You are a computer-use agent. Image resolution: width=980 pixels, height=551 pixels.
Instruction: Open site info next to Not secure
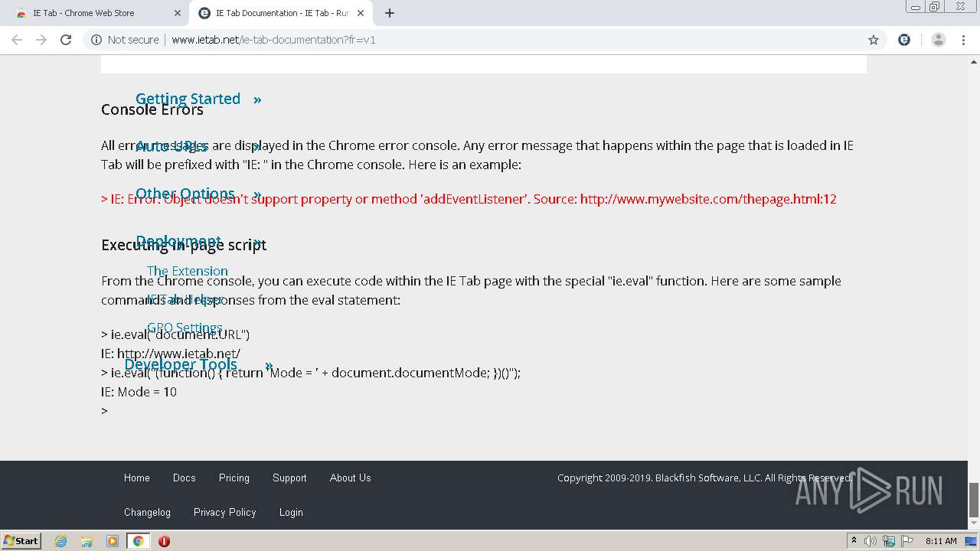pos(96,40)
